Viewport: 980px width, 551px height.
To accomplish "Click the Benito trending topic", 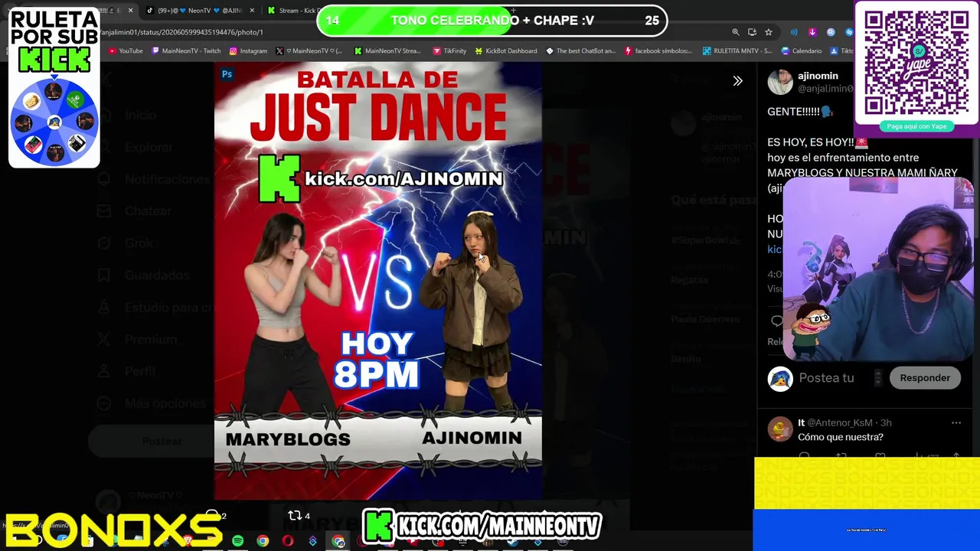I will [x=686, y=359].
